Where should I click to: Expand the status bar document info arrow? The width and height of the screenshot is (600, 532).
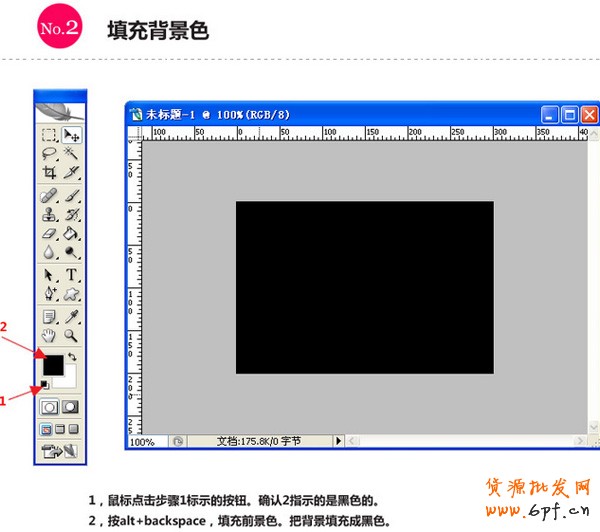(x=338, y=441)
